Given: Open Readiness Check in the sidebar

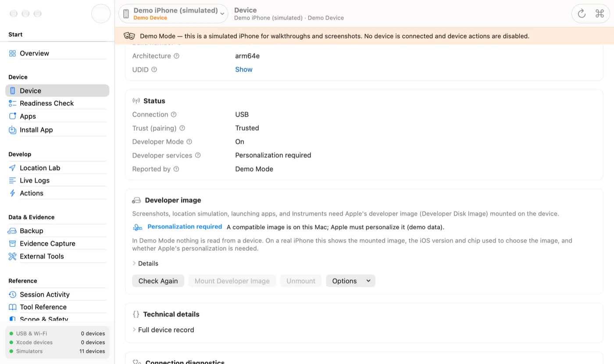Looking at the screenshot, I should tap(57, 103).
